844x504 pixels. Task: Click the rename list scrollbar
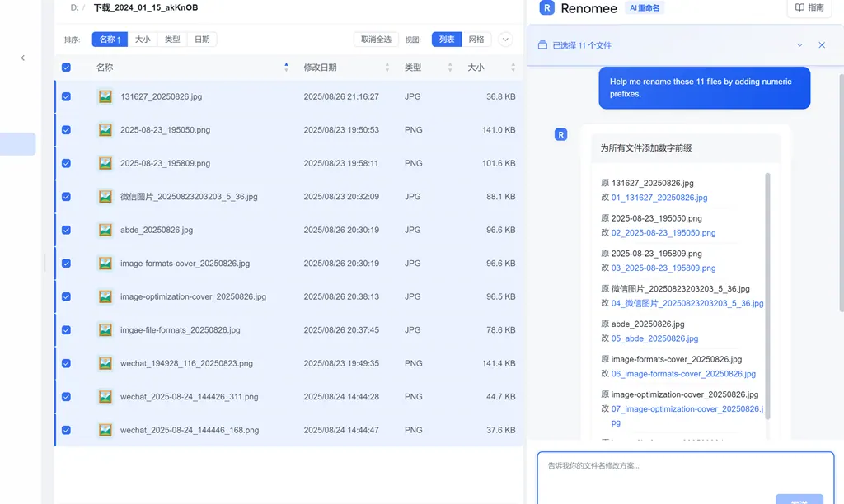767,296
